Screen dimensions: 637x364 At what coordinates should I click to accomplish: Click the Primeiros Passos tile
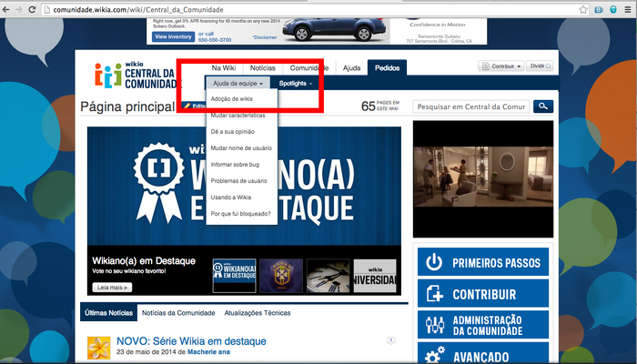pyautogui.click(x=483, y=262)
